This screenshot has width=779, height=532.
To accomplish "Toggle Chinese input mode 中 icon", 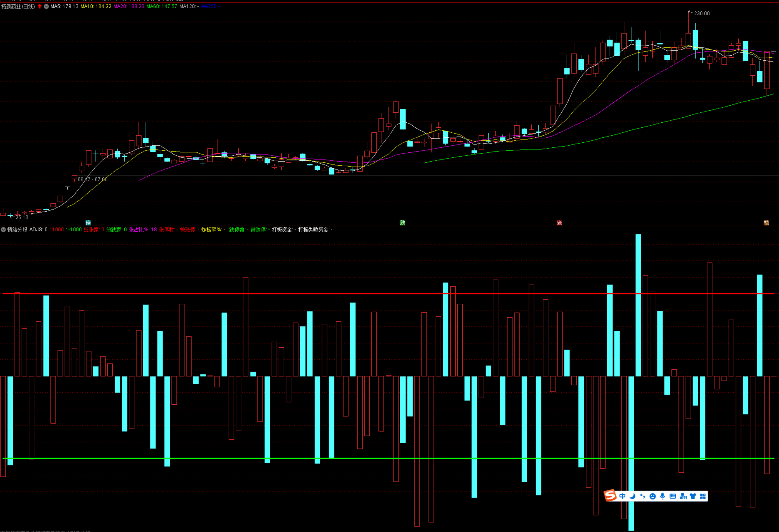I will 622,496.
